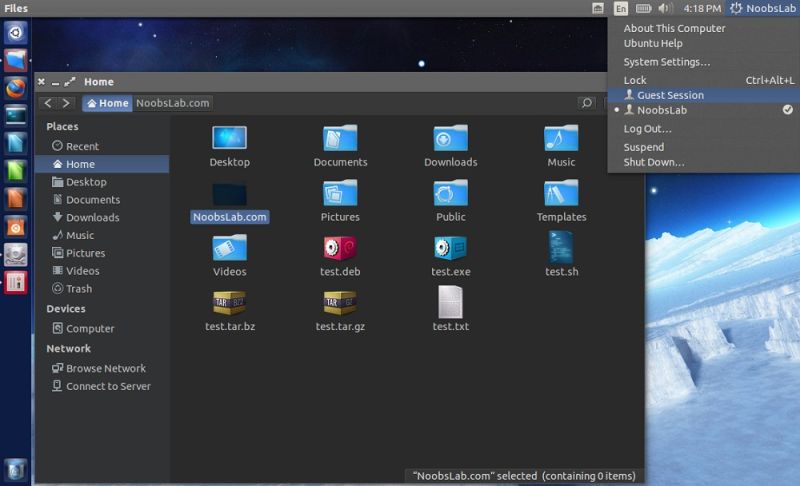Open Music in the Places sidebar
This screenshot has height=486, width=800.
coord(102,236)
